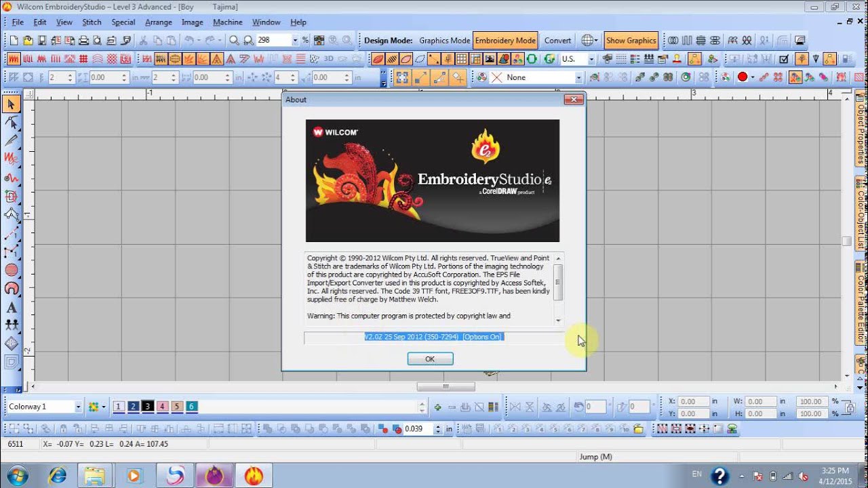Open the Help menu
The image size is (868, 488).
coord(298,22)
